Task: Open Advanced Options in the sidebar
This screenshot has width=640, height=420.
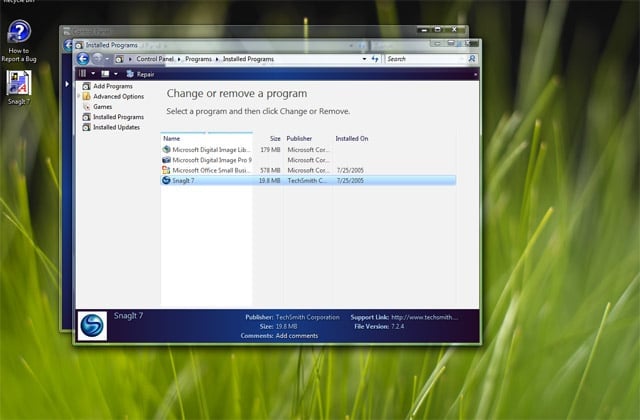Action: 118,96
